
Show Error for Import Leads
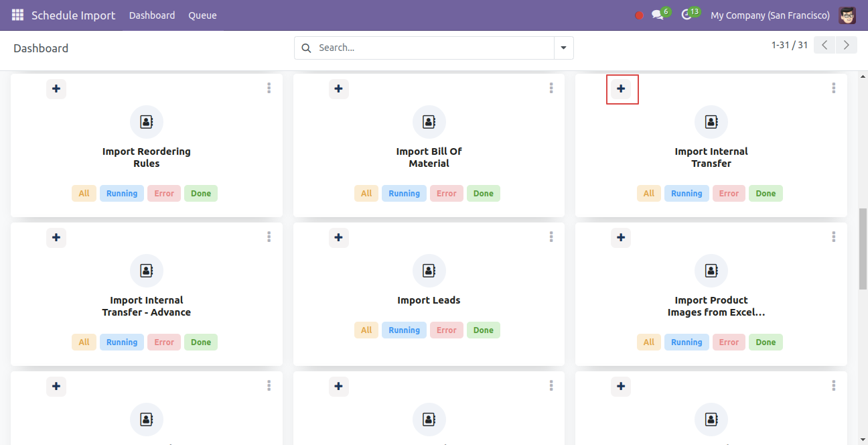(447, 330)
